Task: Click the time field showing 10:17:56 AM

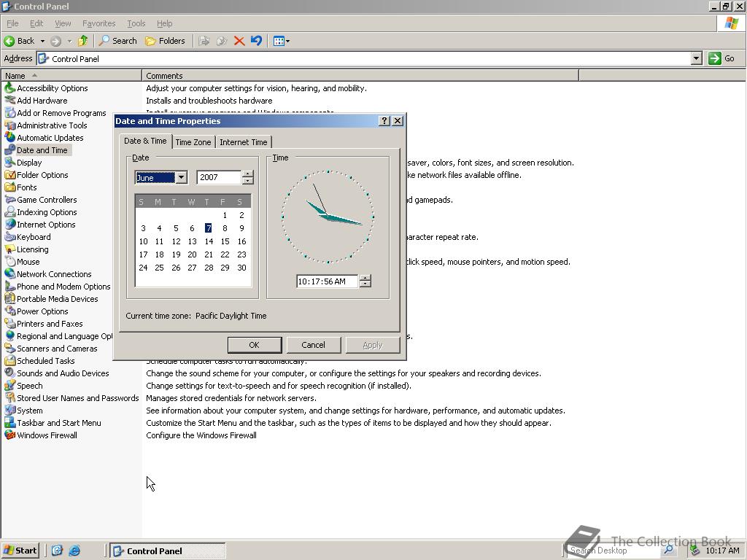Action: tap(327, 281)
